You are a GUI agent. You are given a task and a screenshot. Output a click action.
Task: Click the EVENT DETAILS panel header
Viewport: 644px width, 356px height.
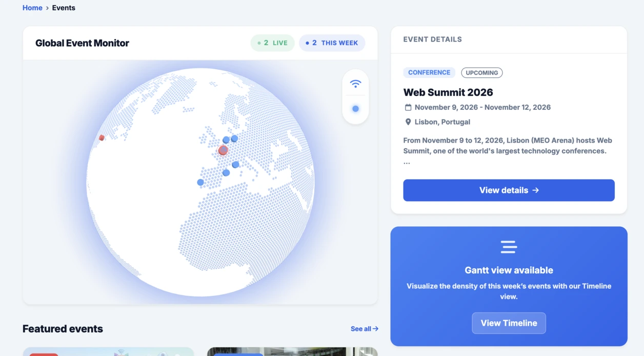pyautogui.click(x=432, y=39)
